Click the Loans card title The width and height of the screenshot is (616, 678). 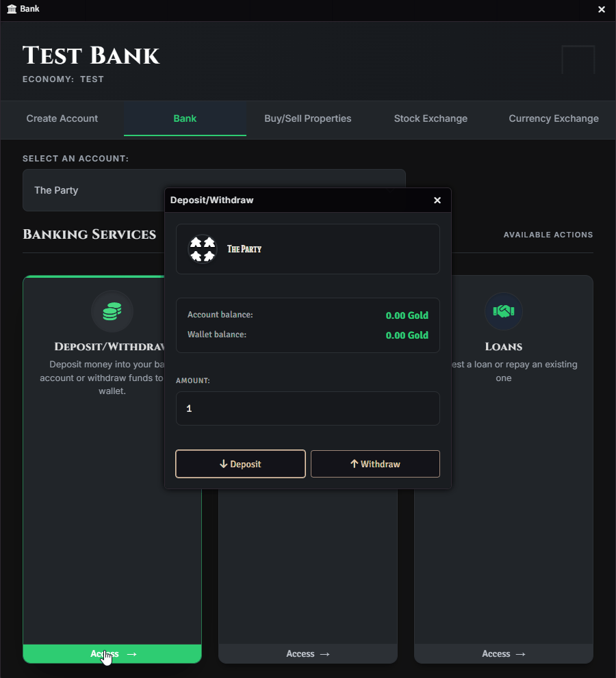504,347
